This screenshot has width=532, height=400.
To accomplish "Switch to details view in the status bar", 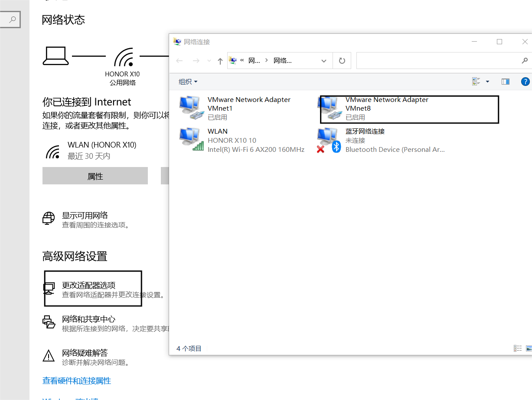I will click(518, 348).
